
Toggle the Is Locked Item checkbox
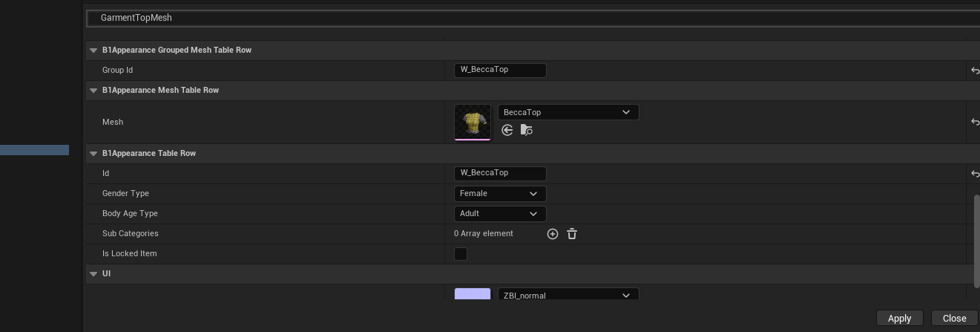pos(461,254)
